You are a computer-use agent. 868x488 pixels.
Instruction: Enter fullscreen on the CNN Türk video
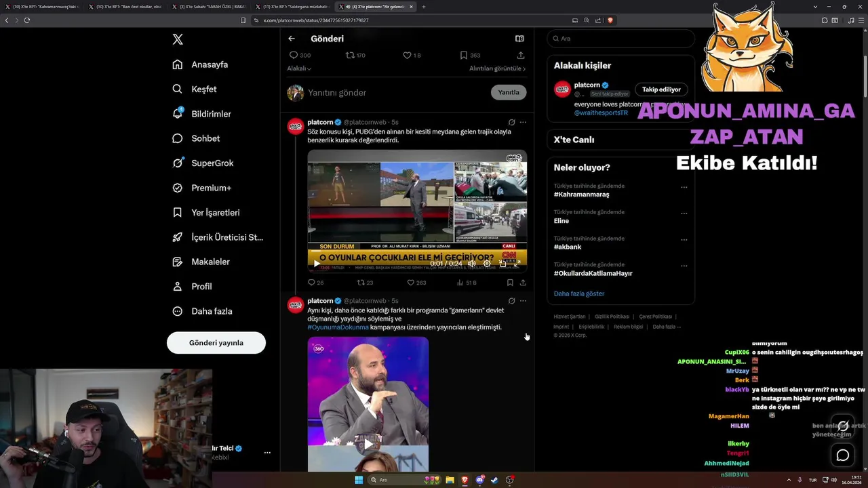tap(518, 264)
